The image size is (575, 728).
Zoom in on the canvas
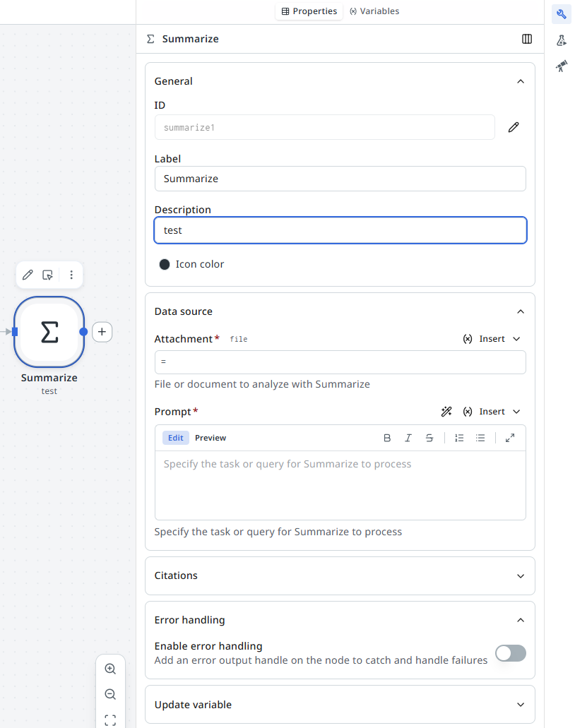click(x=110, y=669)
